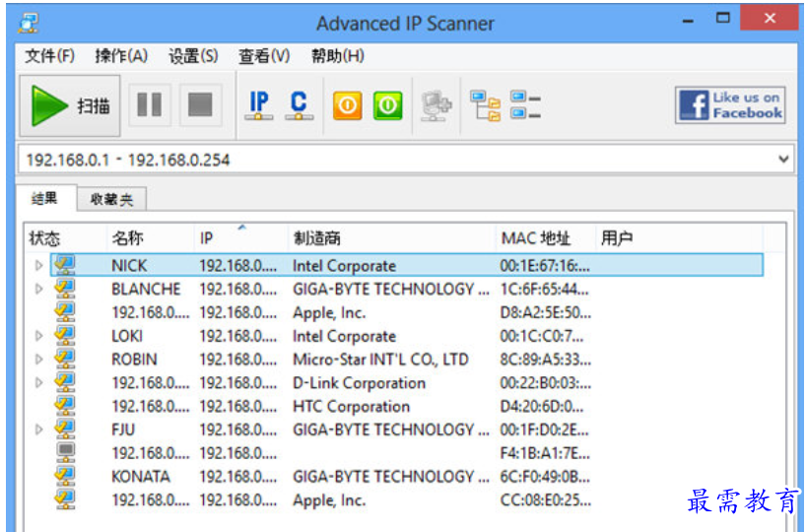Click the computer icon for KONATA
The width and height of the screenshot is (807, 532).
coord(65,476)
